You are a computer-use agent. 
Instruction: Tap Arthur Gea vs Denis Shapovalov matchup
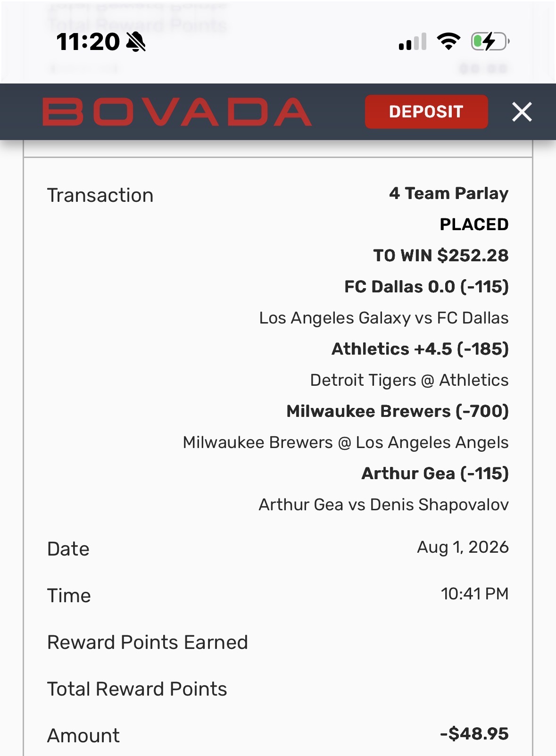(x=383, y=505)
